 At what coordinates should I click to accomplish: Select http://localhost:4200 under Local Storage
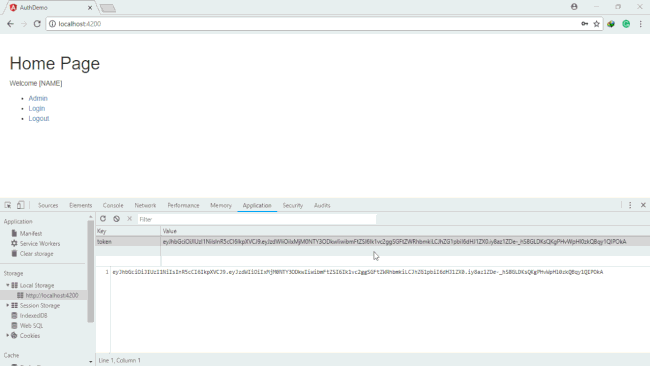(x=52, y=296)
